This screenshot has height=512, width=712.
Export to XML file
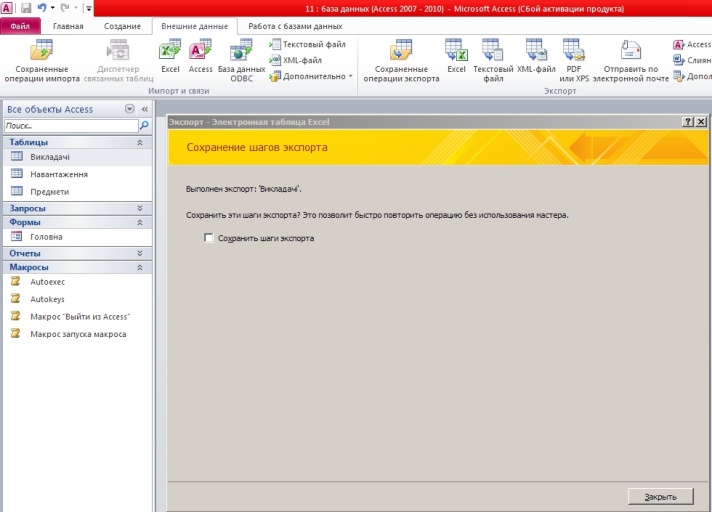coord(536,56)
